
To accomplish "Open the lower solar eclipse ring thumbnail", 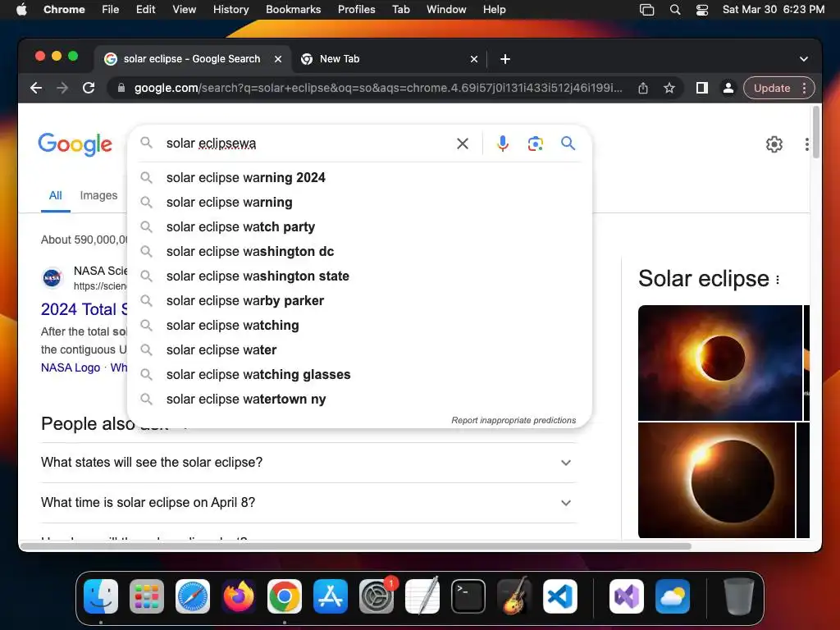I will pos(716,480).
